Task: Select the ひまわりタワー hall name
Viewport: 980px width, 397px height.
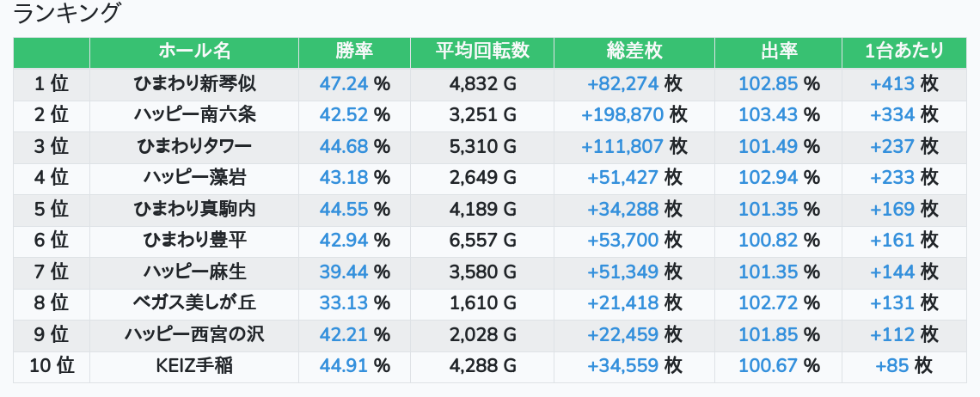Action: tap(194, 146)
